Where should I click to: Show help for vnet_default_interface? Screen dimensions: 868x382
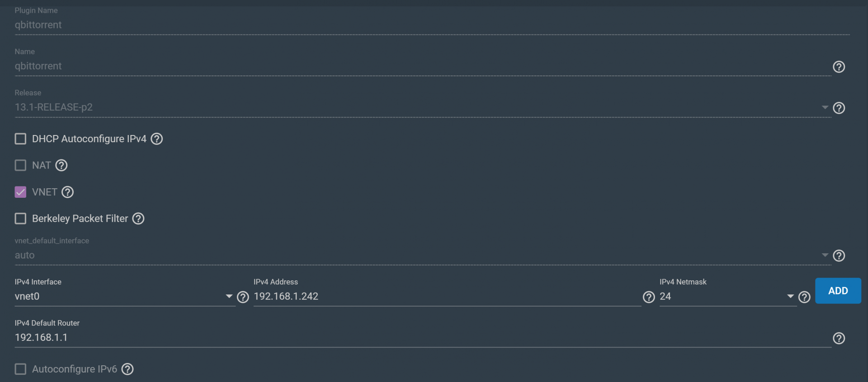[839, 256]
